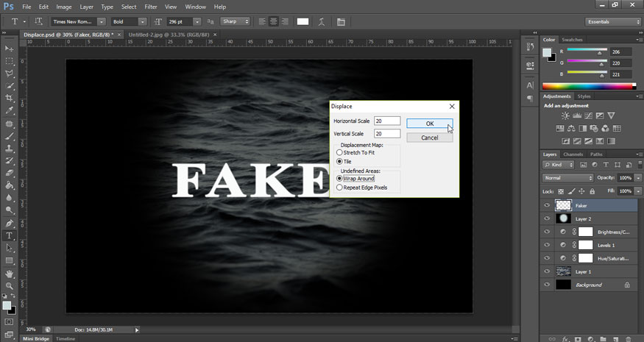This screenshot has height=342, width=644.
Task: Open the layer Kind filter dropdown
Action: pos(558,165)
